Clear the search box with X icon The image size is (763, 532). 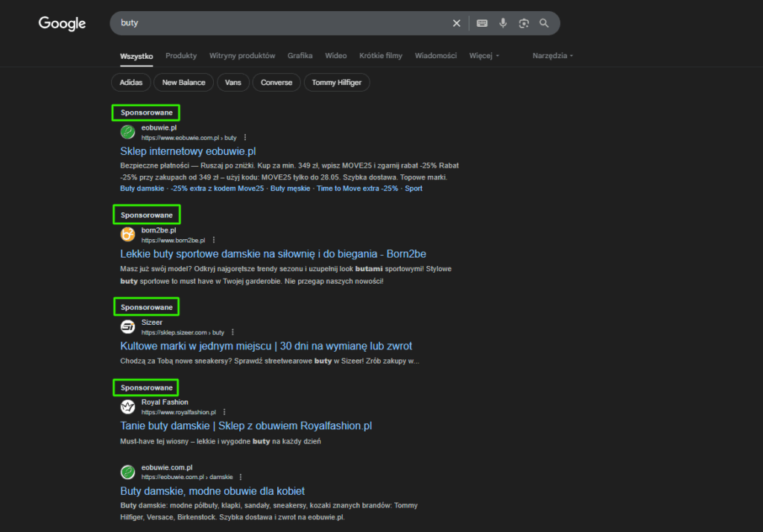coord(457,23)
